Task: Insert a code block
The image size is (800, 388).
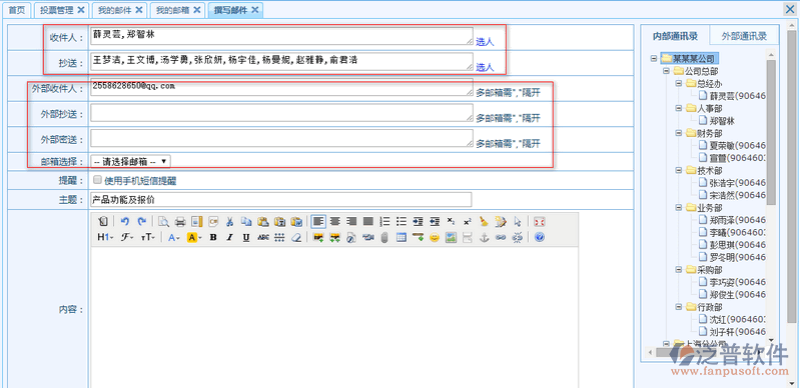Action: (x=213, y=222)
